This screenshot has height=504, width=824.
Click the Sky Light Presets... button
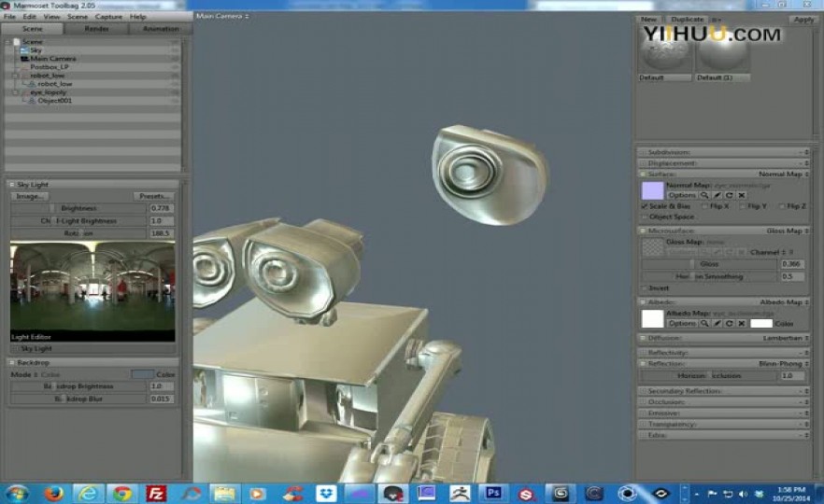[153, 196]
